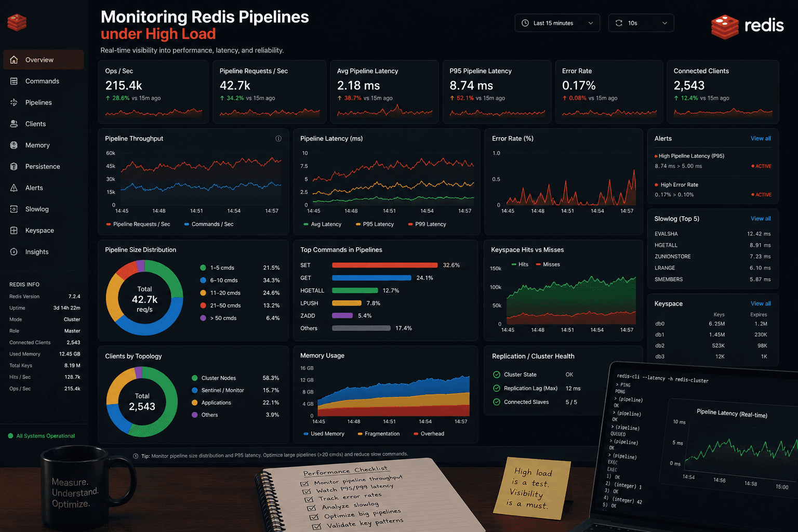The image size is (798, 532).
Task: Open the High Pipeline Latency (P95) alert
Action: click(713, 161)
